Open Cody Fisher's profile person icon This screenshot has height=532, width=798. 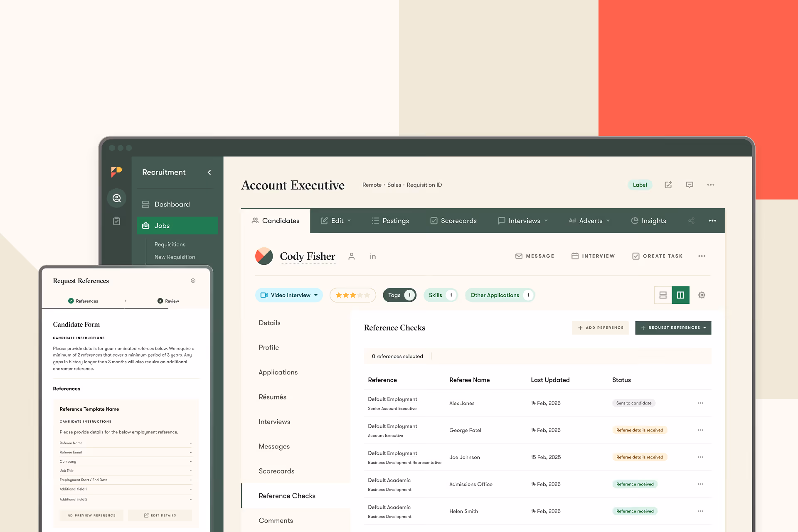(352, 256)
